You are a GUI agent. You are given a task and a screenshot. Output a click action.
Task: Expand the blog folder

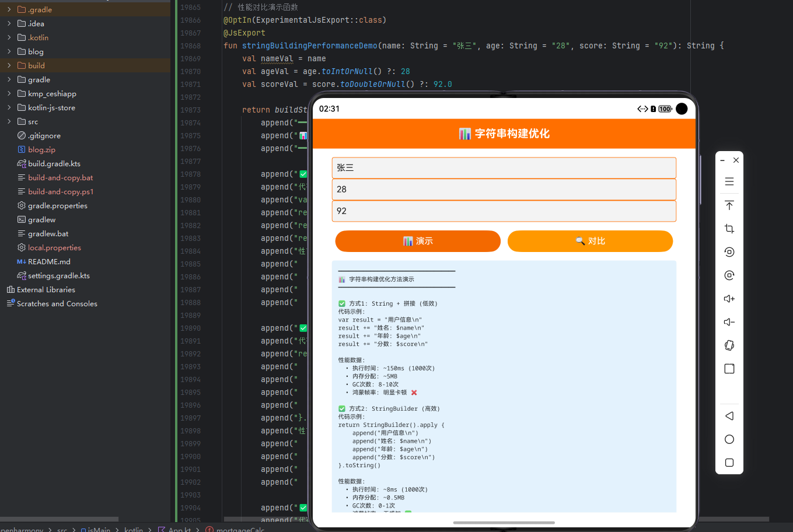pos(9,51)
